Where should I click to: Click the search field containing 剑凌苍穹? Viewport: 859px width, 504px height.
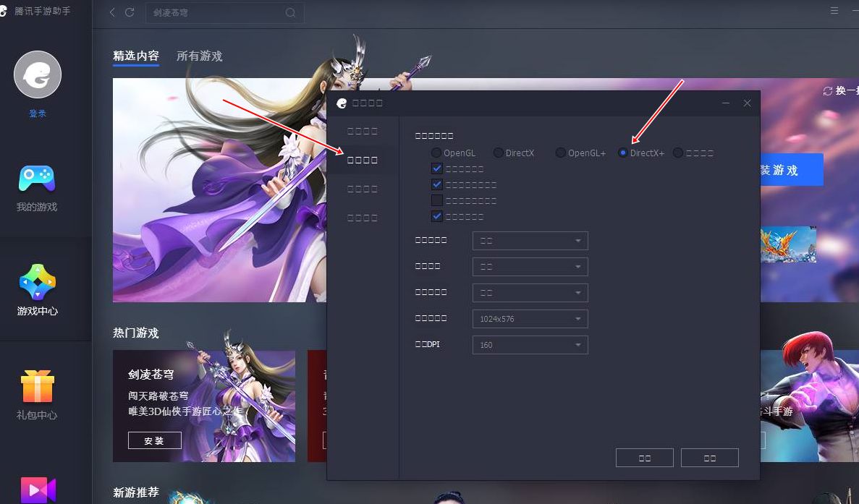(x=224, y=12)
